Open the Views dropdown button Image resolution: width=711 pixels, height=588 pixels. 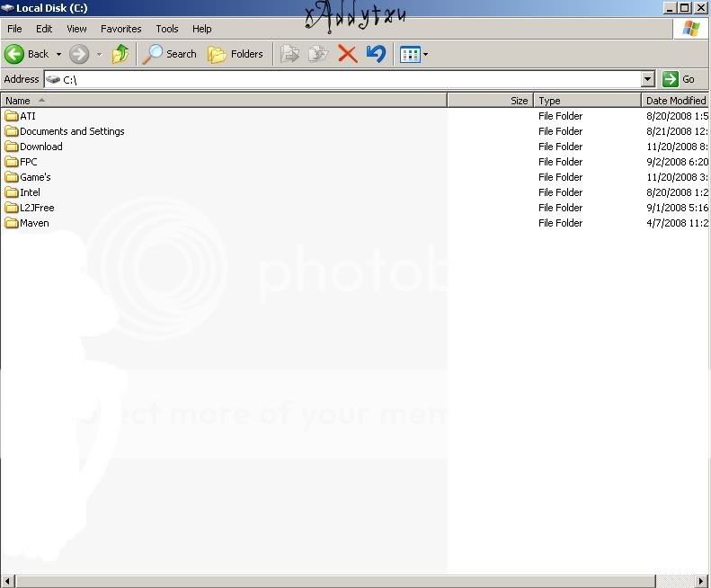pyautogui.click(x=413, y=54)
